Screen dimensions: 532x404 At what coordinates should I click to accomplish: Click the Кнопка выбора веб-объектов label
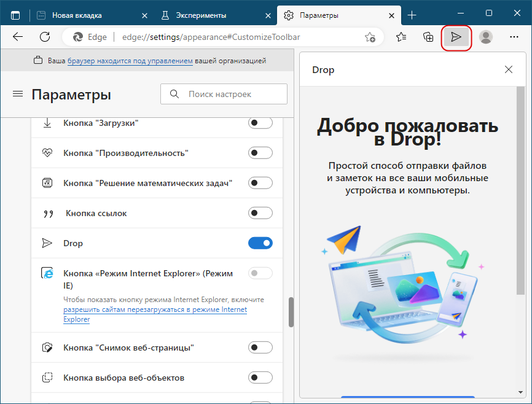click(x=124, y=378)
